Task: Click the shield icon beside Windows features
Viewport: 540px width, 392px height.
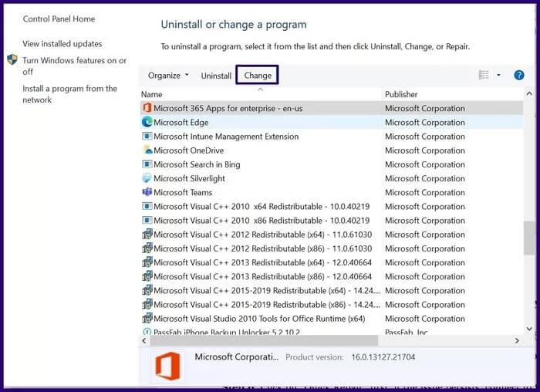Action: pyautogui.click(x=12, y=60)
